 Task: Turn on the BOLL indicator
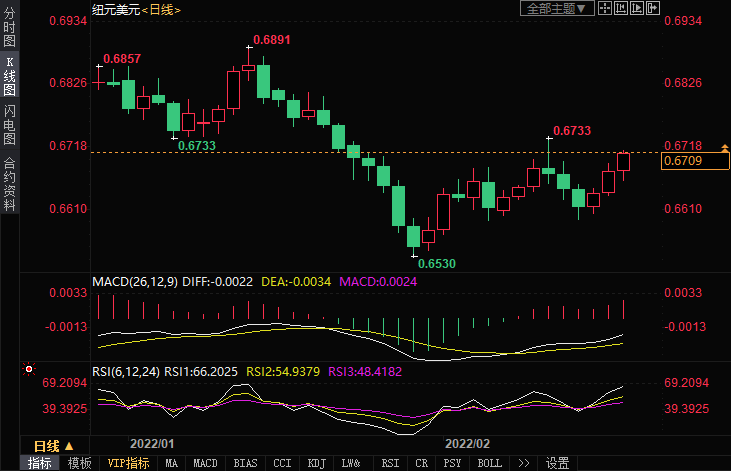[489, 463]
